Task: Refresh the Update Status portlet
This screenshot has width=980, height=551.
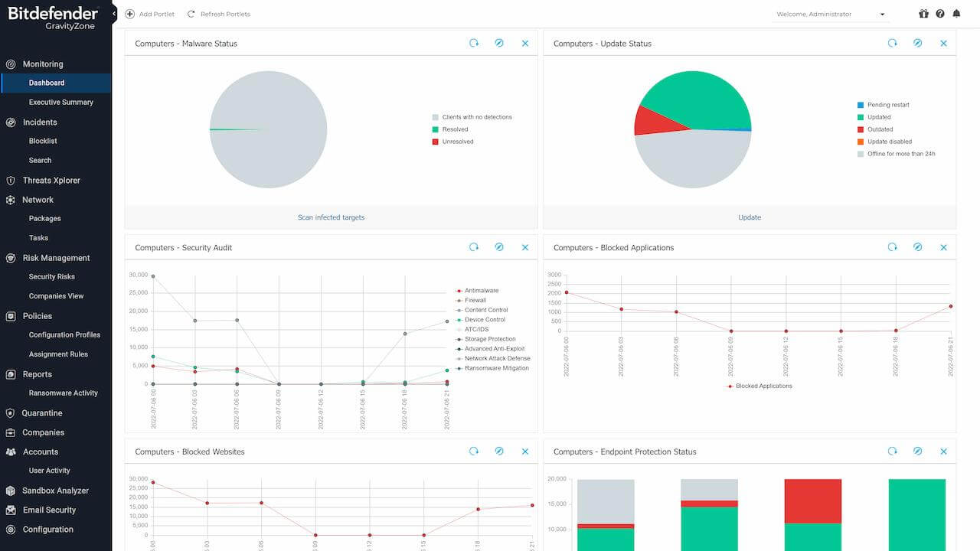Action: 893,44
